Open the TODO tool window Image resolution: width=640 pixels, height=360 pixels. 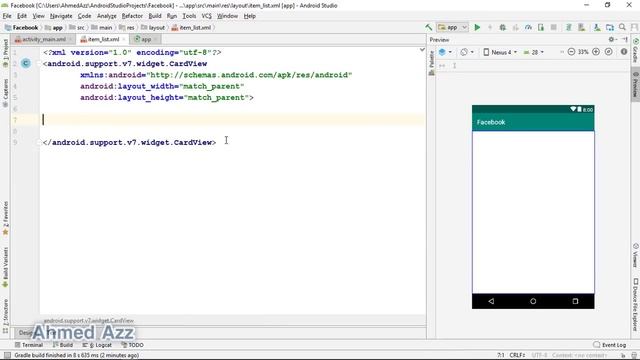point(132,345)
